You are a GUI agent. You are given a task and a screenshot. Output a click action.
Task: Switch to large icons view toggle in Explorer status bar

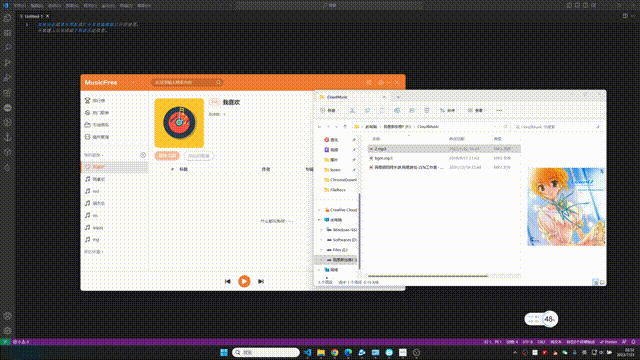tap(602, 282)
